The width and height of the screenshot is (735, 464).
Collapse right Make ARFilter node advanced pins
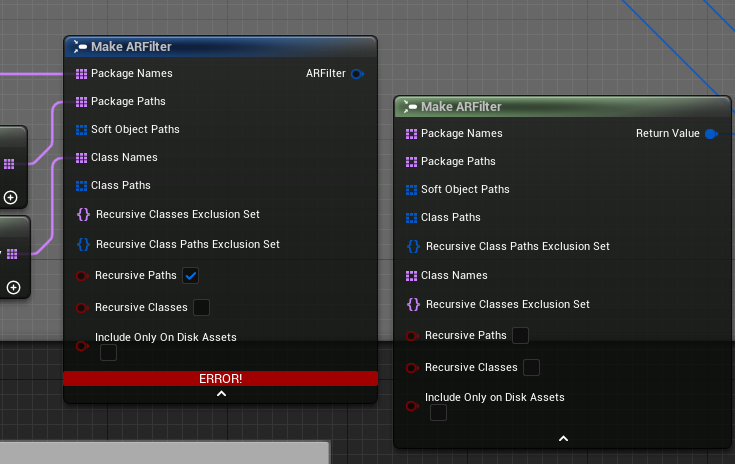(563, 439)
